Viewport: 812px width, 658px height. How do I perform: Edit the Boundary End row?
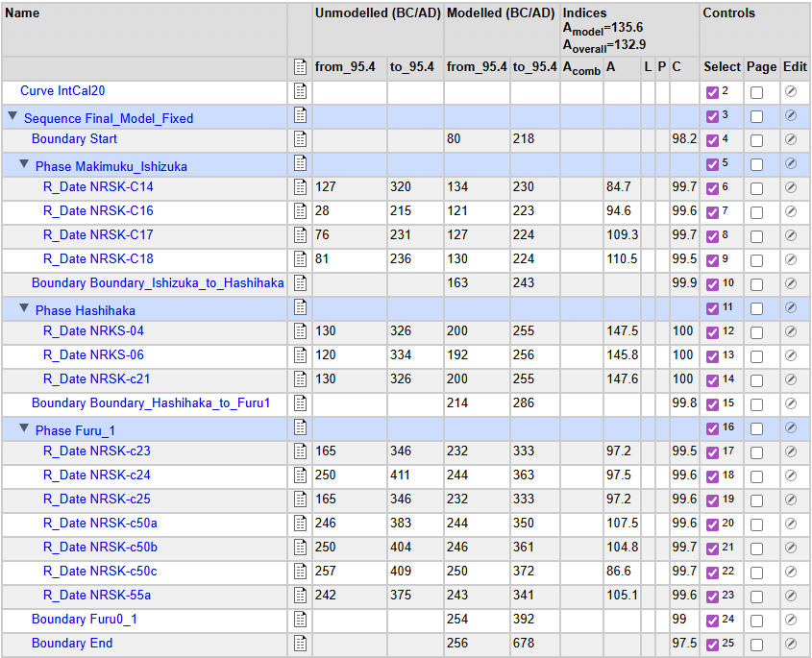point(790,644)
